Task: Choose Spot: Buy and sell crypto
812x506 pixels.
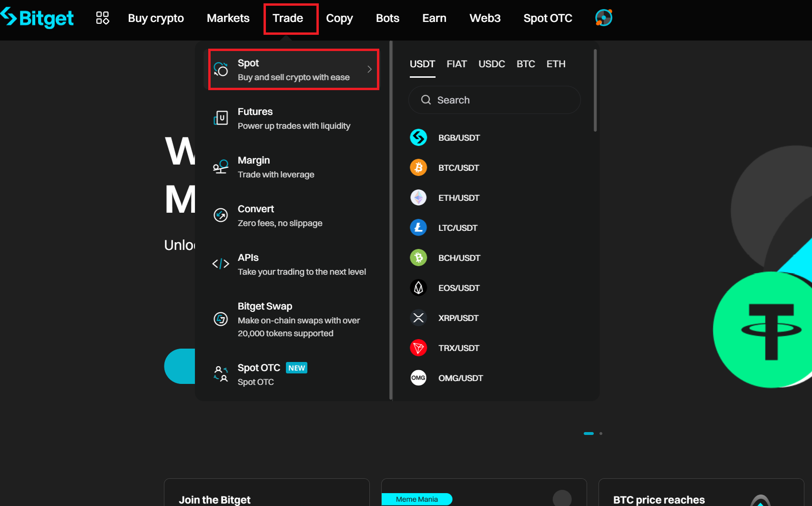Action: tap(294, 70)
